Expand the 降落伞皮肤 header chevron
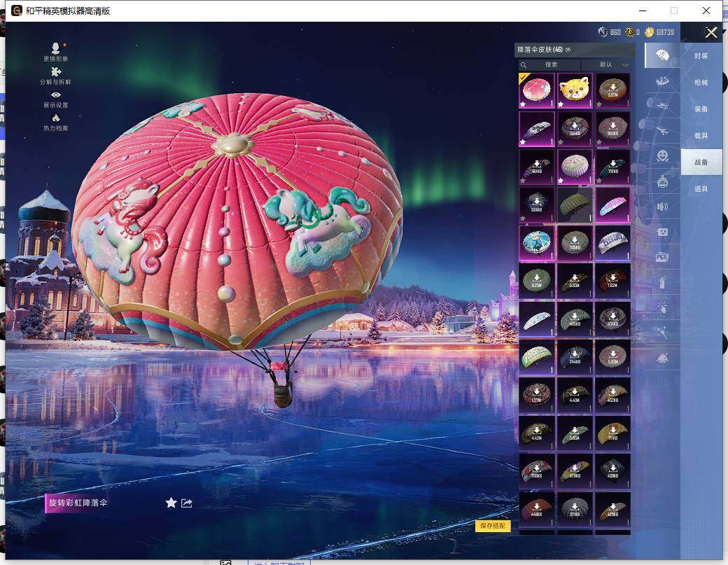Screen dimensions: 728x565 (568, 50)
